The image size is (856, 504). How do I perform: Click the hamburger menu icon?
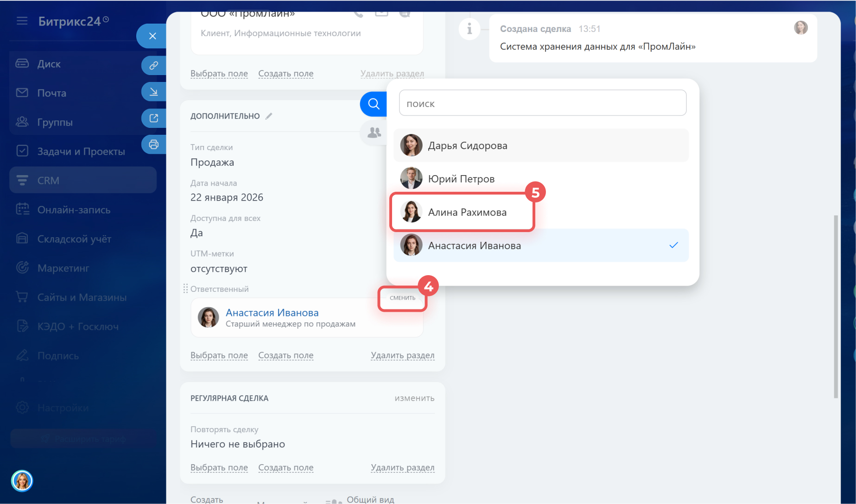tap(22, 21)
